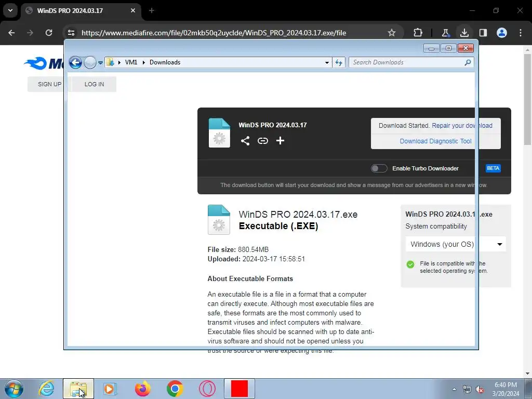532x399 pixels.
Task: Open site information icon in address bar
Action: click(71, 33)
